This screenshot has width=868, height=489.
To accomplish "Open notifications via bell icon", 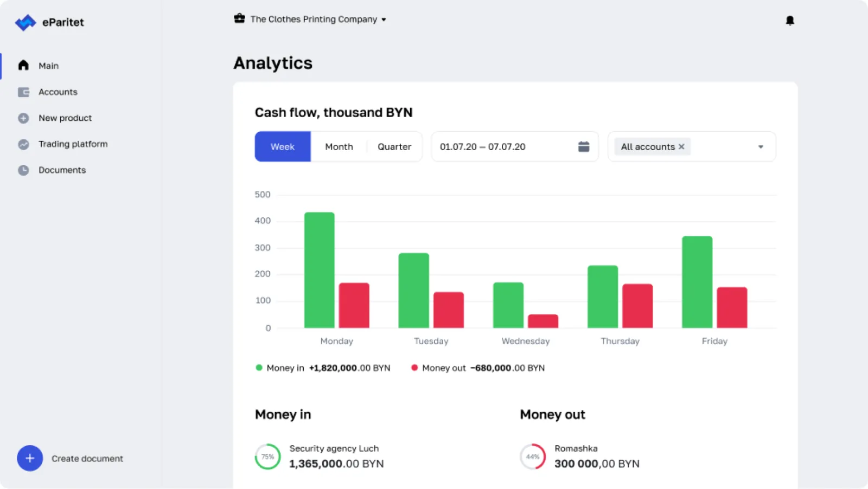I will (x=790, y=21).
